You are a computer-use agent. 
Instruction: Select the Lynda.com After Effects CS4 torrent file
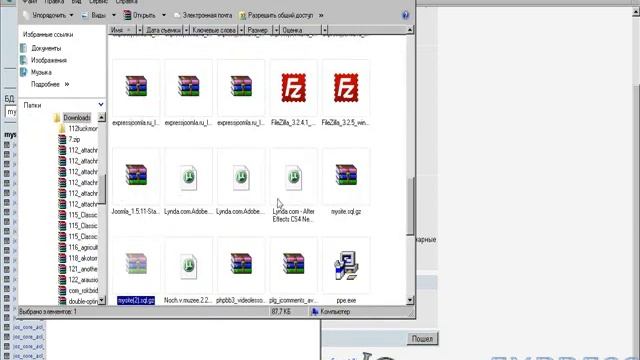[293, 177]
